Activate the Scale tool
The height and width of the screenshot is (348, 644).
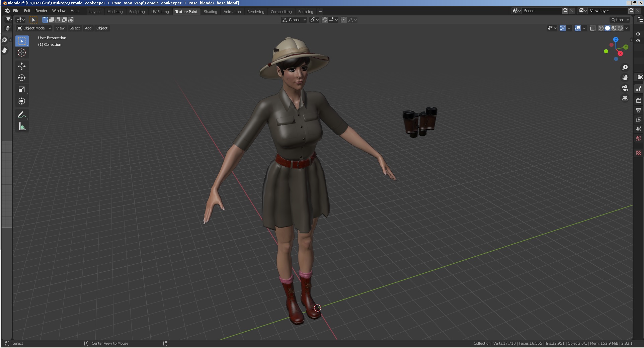coord(22,89)
